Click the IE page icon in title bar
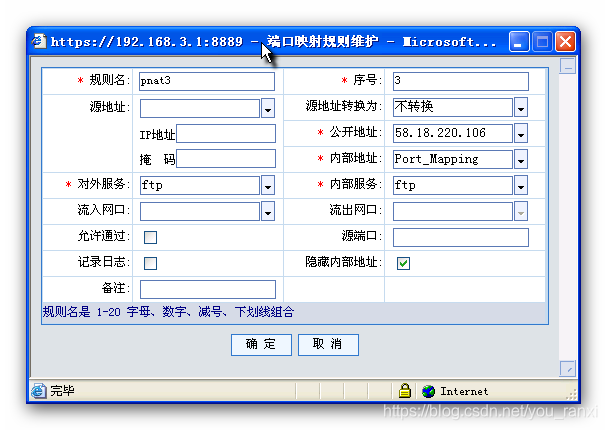This screenshot has height=430, width=607. point(39,41)
